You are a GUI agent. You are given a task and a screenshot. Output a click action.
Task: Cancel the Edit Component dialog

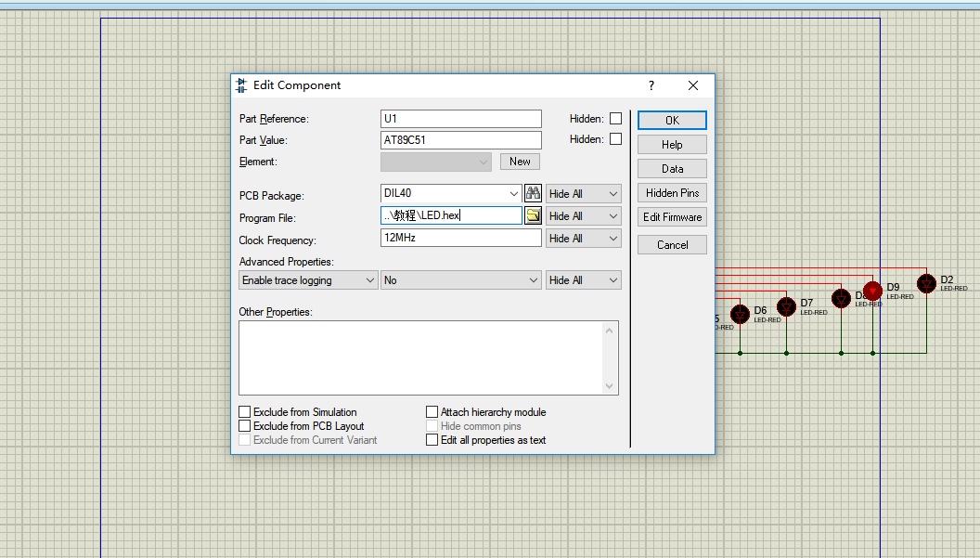672,244
